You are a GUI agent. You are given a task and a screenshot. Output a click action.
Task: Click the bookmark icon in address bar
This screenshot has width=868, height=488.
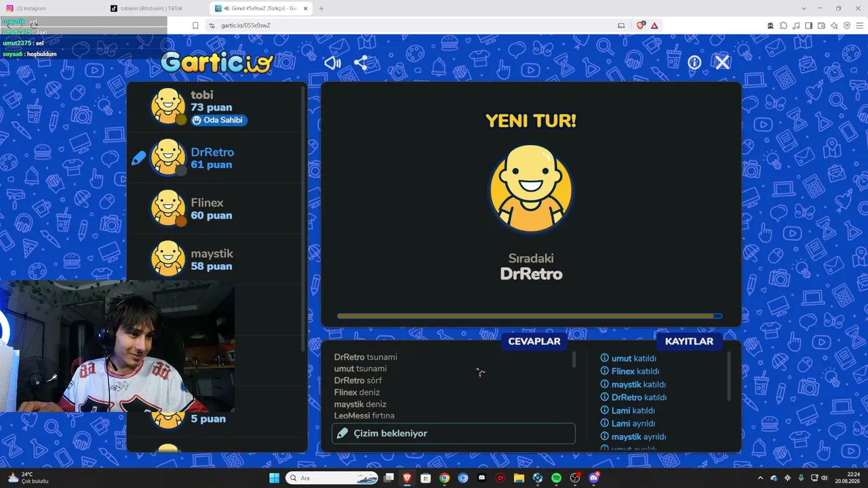point(195,25)
